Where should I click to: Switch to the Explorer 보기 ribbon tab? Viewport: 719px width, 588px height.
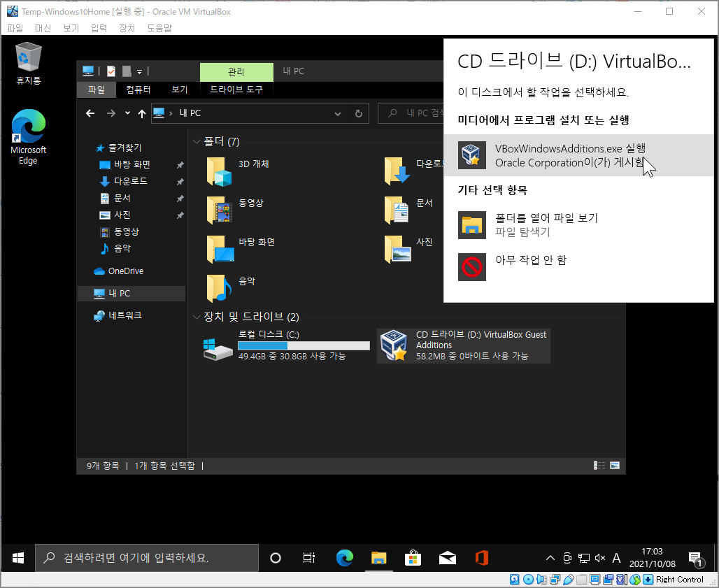click(x=179, y=89)
